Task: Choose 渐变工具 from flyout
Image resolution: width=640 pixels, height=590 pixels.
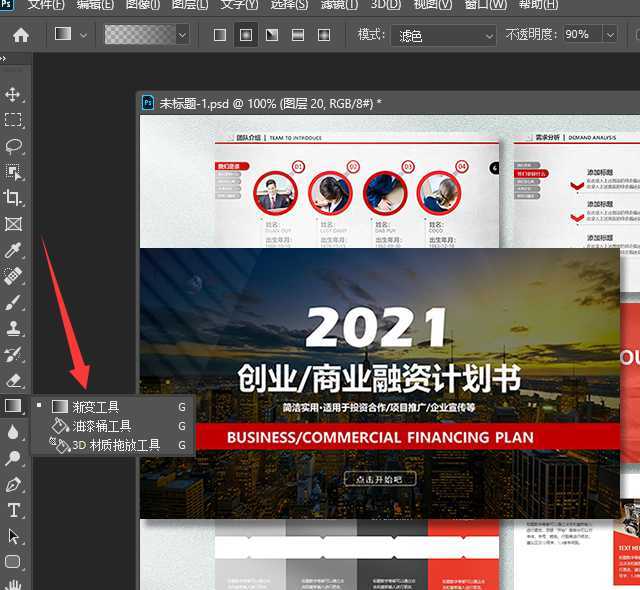Action: click(113, 406)
